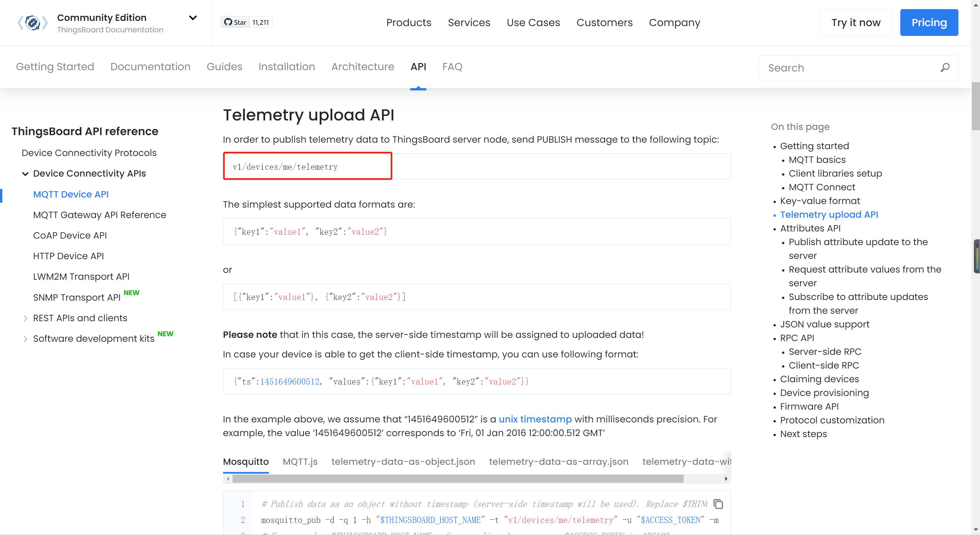
Task: Jump to RPC API section
Action: pos(797,338)
